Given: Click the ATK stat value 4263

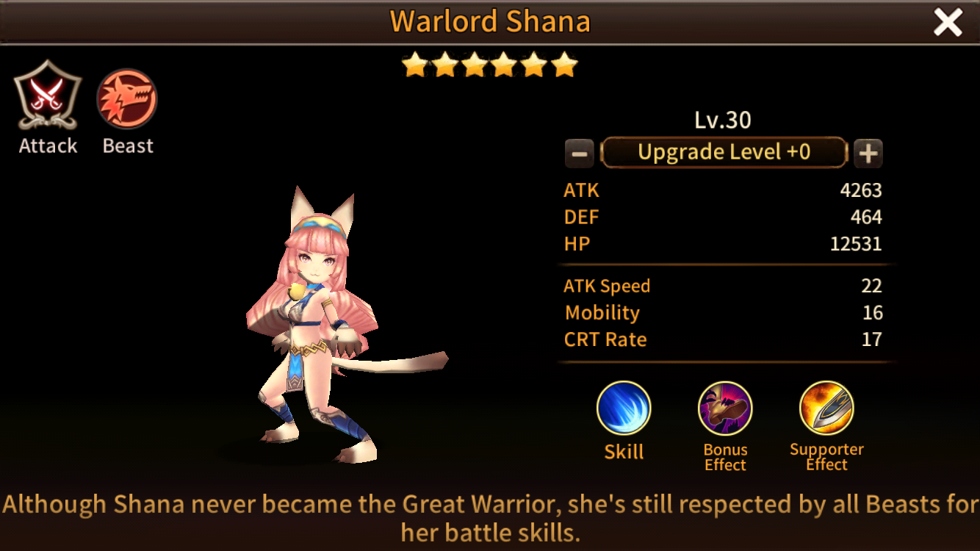Looking at the screenshot, I should pos(861,190).
